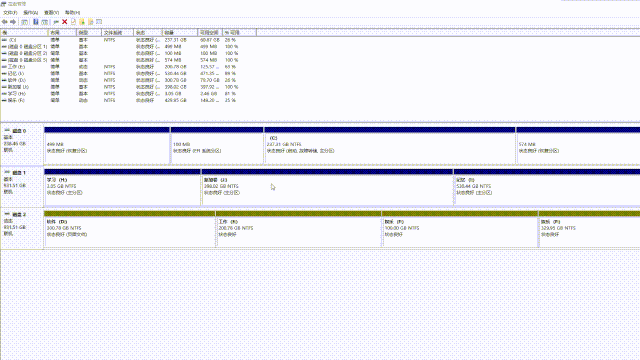Click the blue Help toolbar icon
The image size is (640, 360).
point(36,22)
